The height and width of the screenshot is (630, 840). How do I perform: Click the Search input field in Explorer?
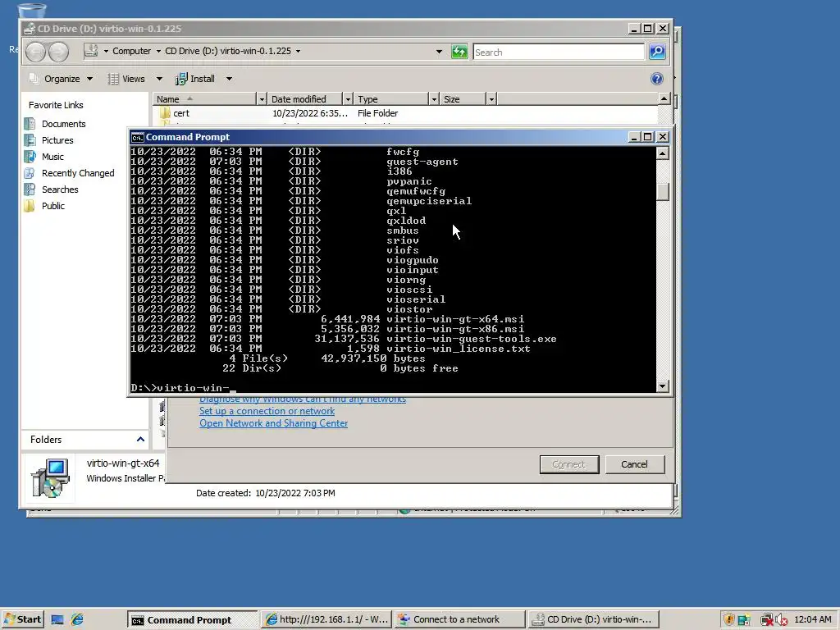tap(558, 52)
